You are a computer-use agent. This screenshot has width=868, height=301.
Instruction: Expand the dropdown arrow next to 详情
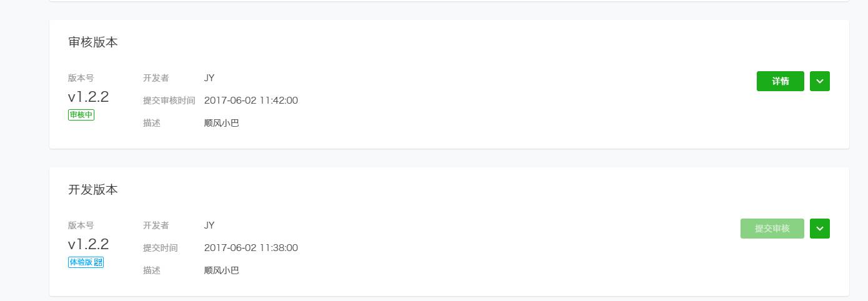[819, 81]
